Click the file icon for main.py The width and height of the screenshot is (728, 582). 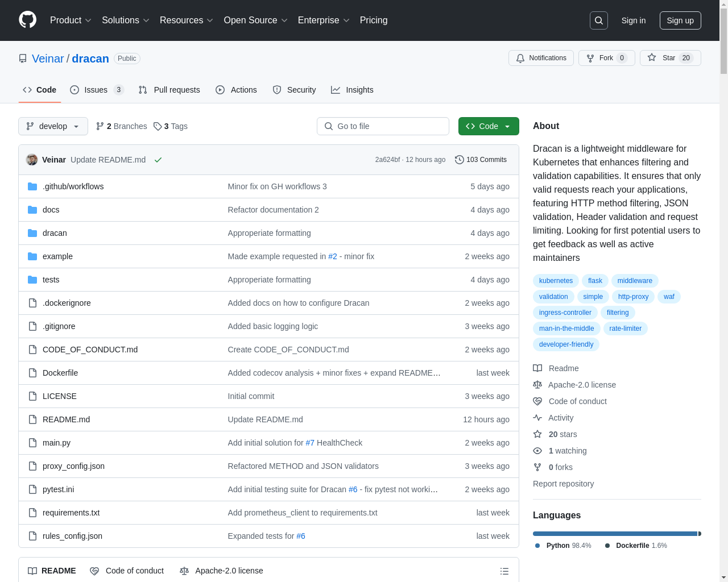32,443
